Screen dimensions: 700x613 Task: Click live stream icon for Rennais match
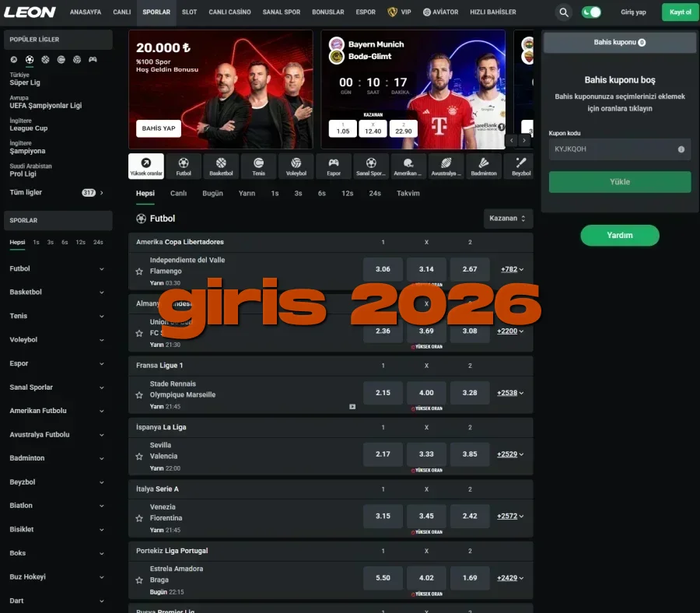point(352,407)
